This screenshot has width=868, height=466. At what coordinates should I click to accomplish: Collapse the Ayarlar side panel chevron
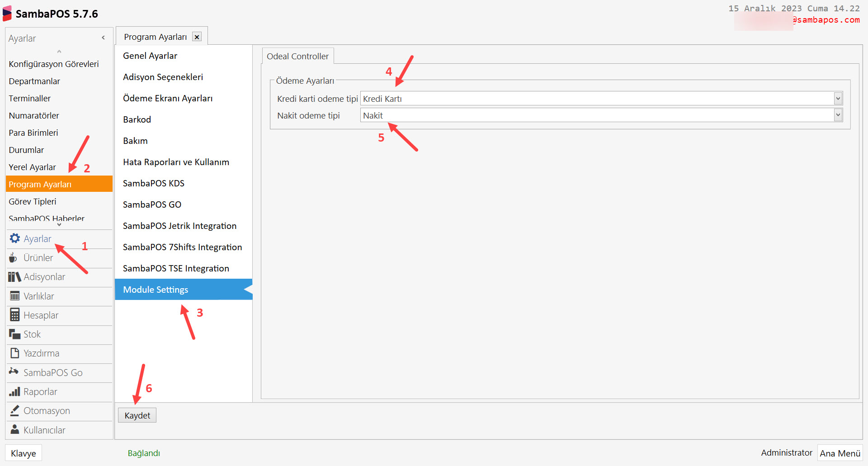coord(104,38)
